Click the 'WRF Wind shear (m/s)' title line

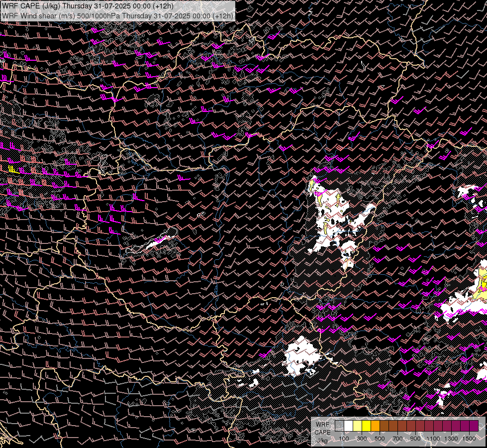point(117,15)
